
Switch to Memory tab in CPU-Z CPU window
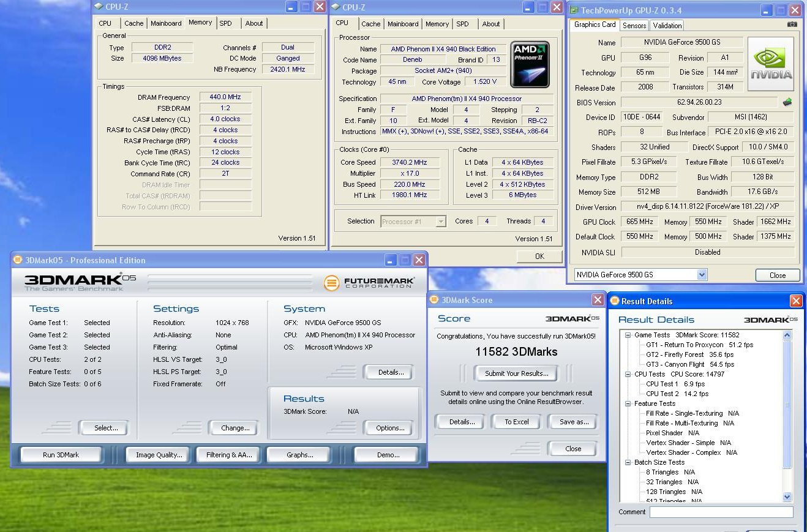click(437, 24)
